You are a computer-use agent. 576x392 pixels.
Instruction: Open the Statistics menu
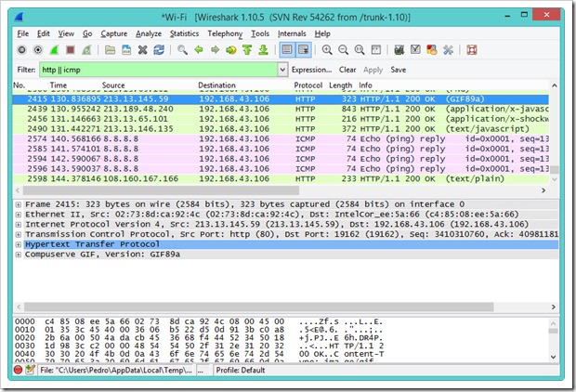click(x=184, y=33)
